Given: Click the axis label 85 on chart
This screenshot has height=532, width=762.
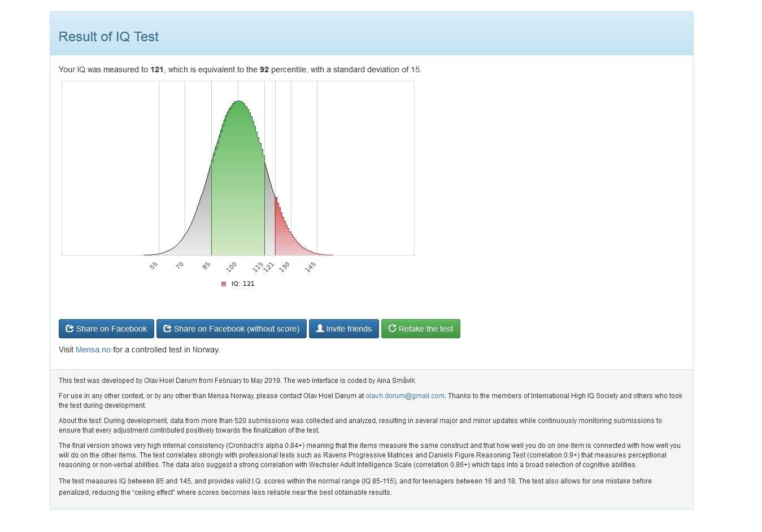Looking at the screenshot, I should point(206,265).
